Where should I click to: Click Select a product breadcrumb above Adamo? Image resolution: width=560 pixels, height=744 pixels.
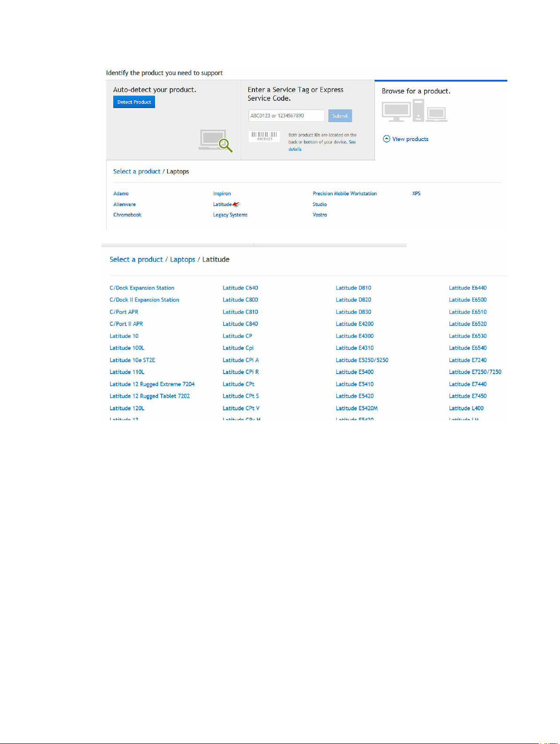pos(137,172)
